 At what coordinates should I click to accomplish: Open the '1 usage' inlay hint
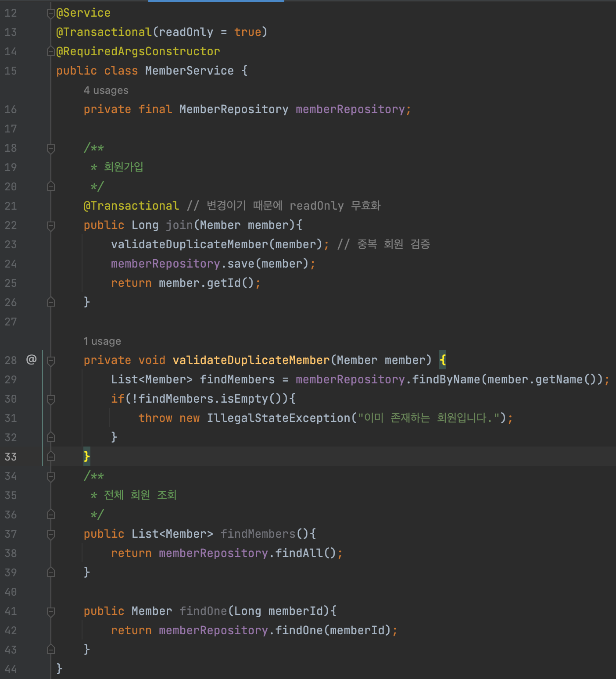[102, 341]
